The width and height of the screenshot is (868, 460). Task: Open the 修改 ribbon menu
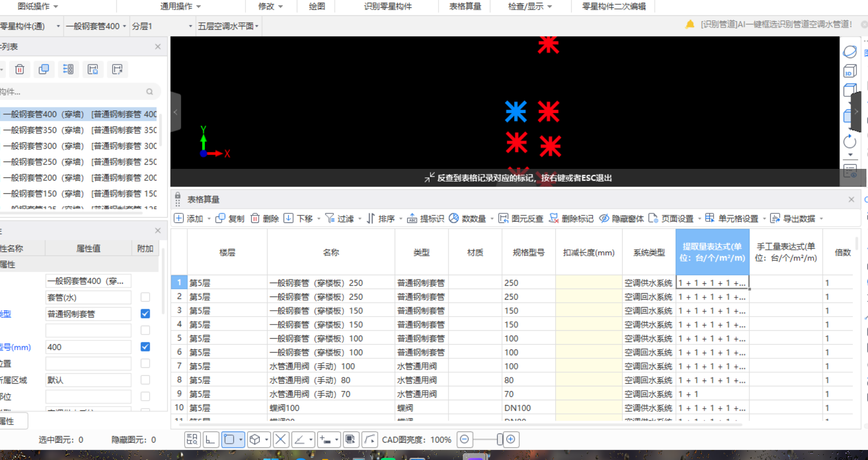(270, 6)
